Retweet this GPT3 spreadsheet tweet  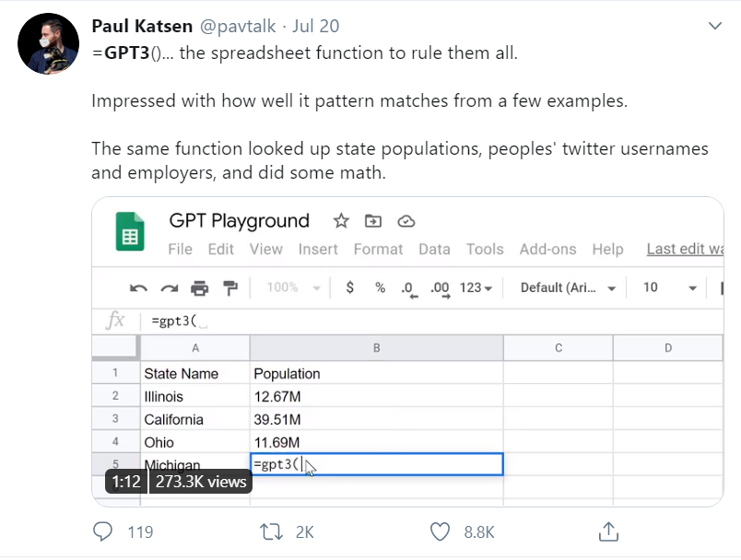(271, 531)
